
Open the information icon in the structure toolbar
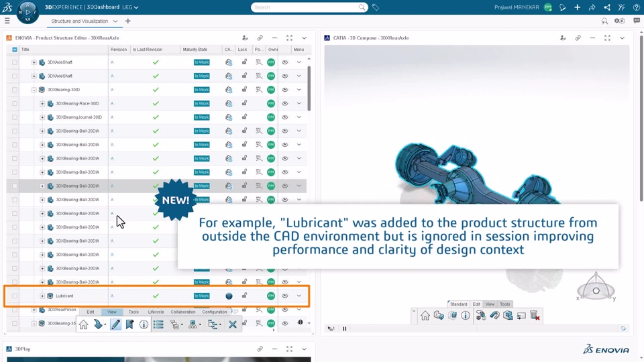(144, 324)
